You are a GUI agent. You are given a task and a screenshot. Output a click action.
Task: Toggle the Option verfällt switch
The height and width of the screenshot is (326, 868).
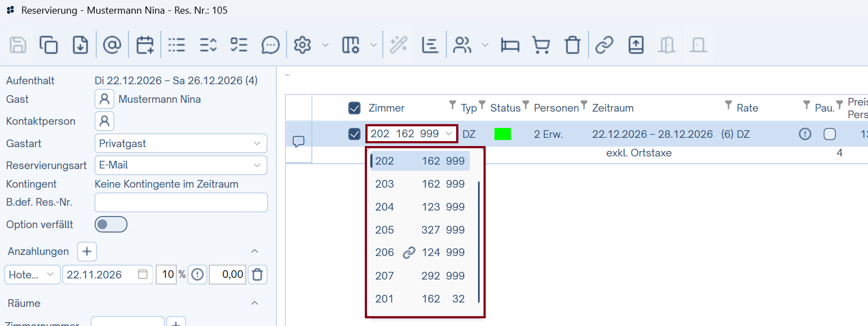[x=111, y=224]
